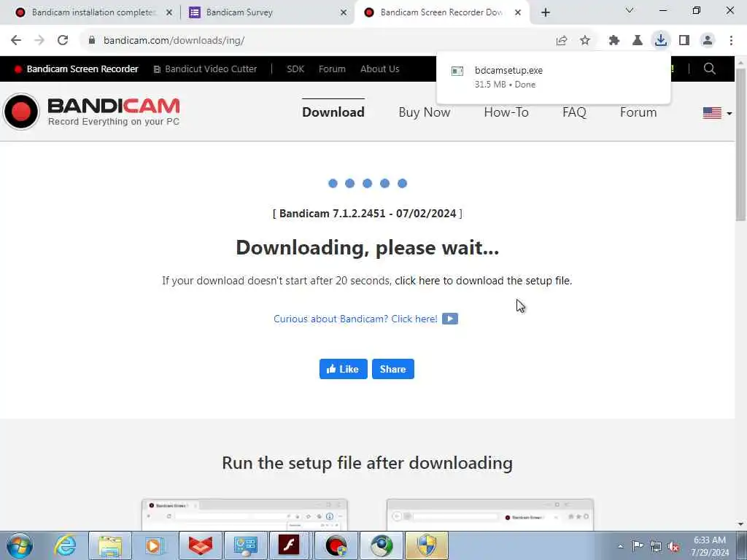Open the Extensions puzzle icon
The width and height of the screenshot is (747, 560).
click(614, 41)
